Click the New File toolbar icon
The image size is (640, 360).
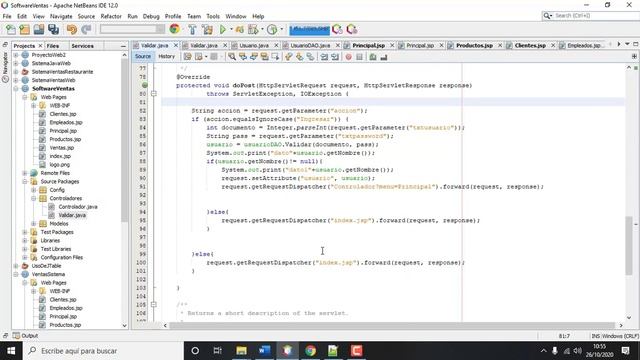pos(11,29)
